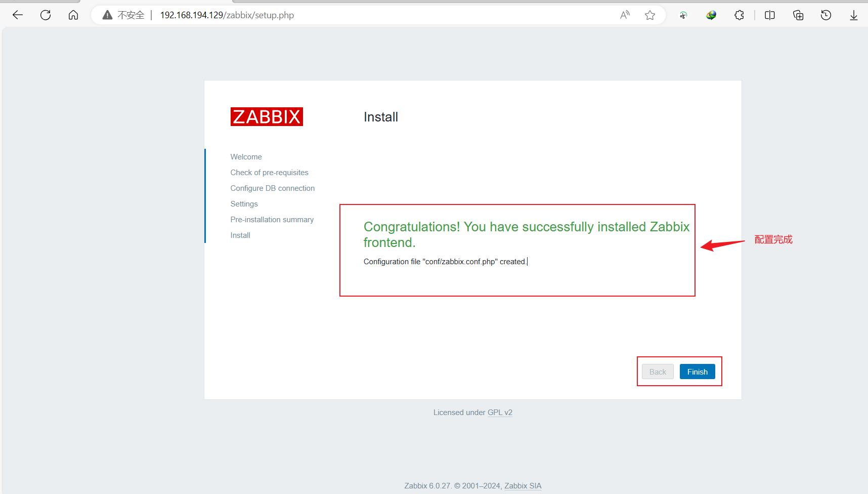Reload the page with the refresh icon

click(x=46, y=15)
